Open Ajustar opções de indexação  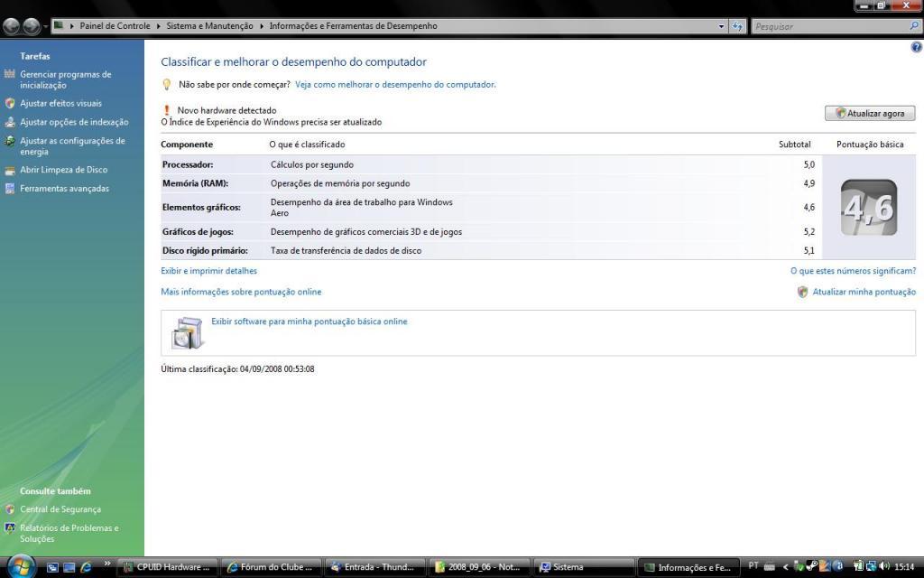tap(74, 122)
